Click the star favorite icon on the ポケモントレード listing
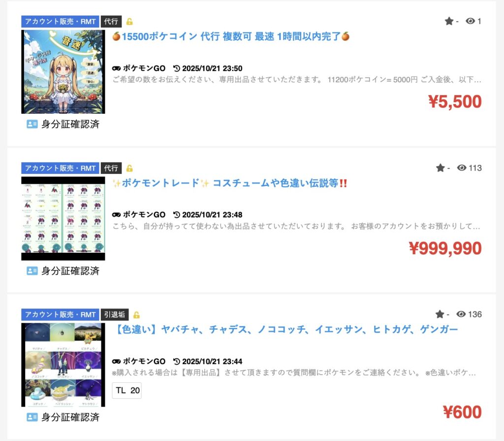 [441, 168]
